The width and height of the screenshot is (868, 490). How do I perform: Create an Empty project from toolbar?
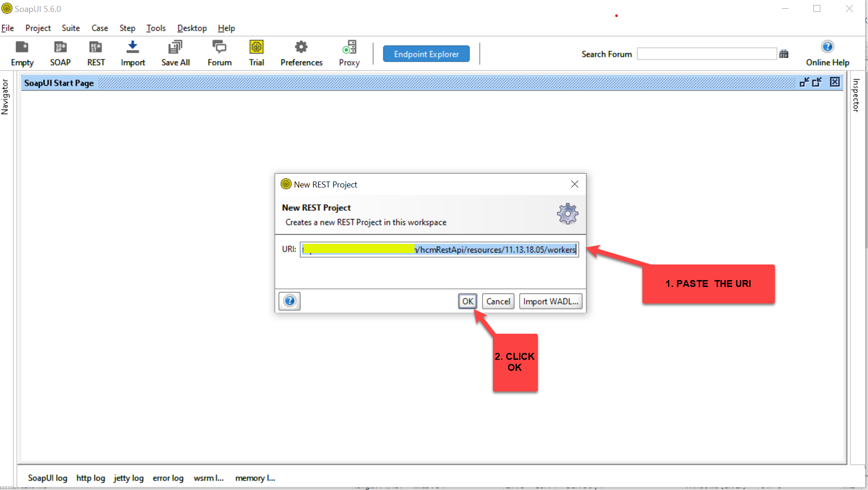click(x=22, y=54)
